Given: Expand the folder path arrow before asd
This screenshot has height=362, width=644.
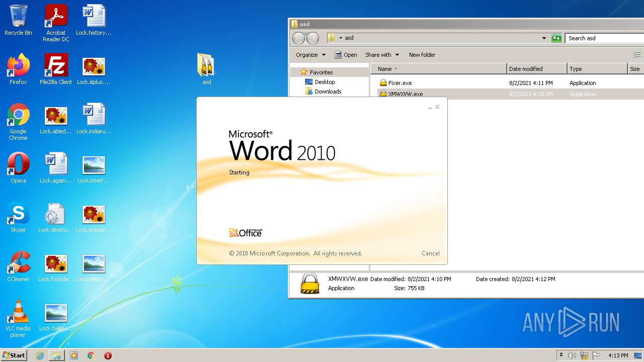Looking at the screenshot, I should click(341, 38).
